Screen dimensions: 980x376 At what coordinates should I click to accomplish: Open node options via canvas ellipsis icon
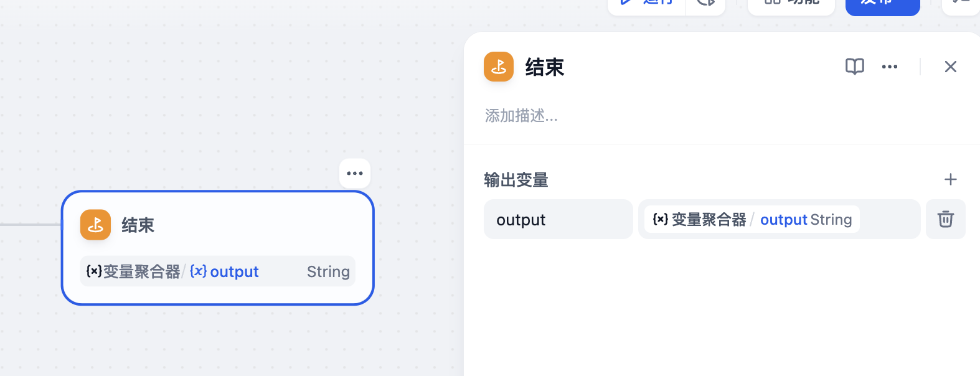(x=354, y=173)
